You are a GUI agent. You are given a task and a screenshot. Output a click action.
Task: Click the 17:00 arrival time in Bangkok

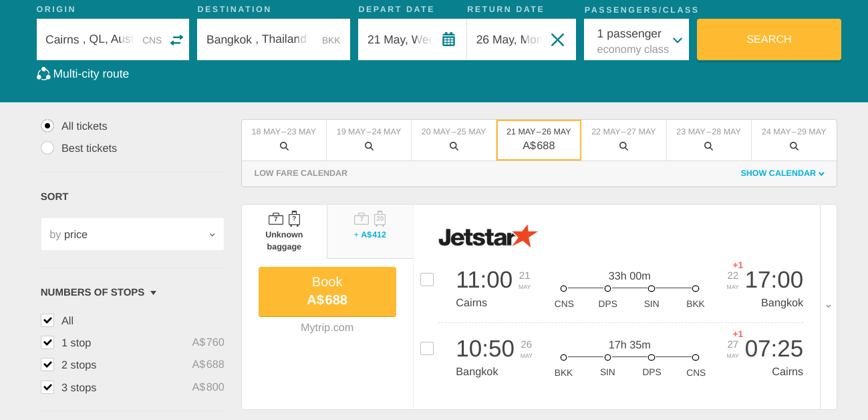(774, 280)
